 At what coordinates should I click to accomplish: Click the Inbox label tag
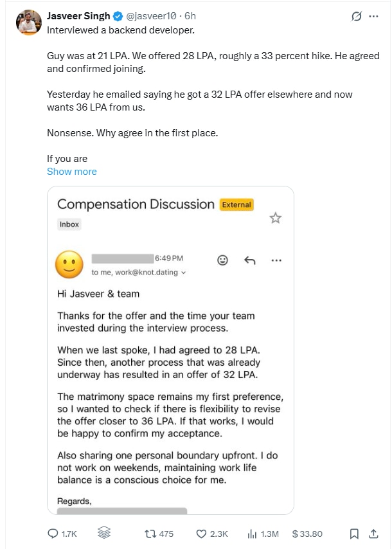pos(69,224)
